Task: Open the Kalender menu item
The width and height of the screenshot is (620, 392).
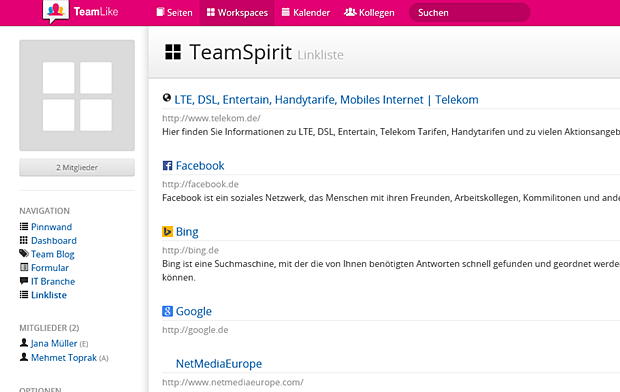Action: click(x=306, y=13)
